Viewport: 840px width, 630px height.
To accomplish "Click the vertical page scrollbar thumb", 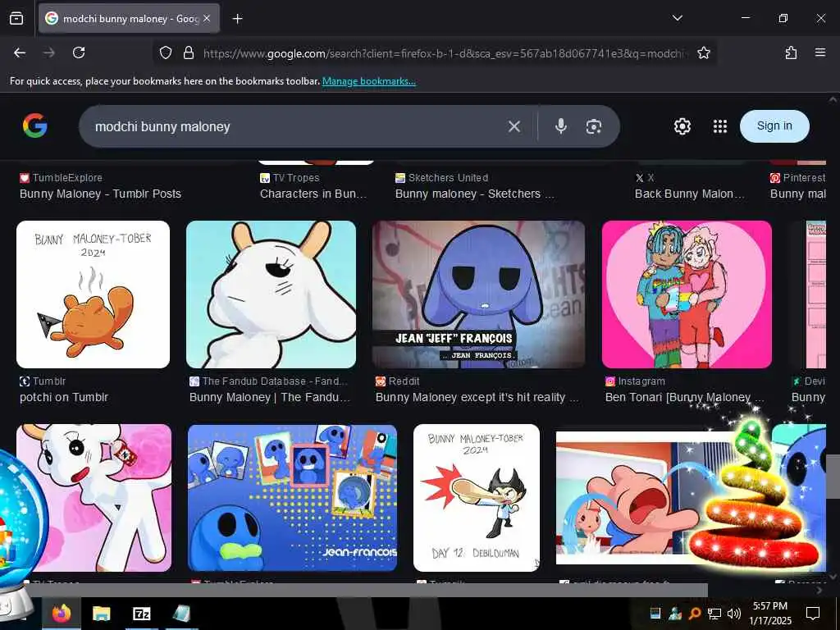I will pos(833,477).
